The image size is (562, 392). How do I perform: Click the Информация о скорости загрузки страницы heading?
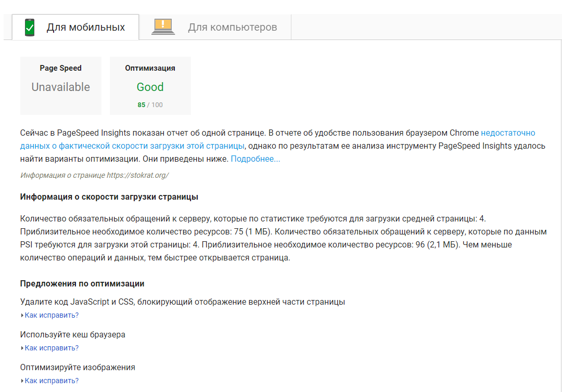[x=109, y=197]
